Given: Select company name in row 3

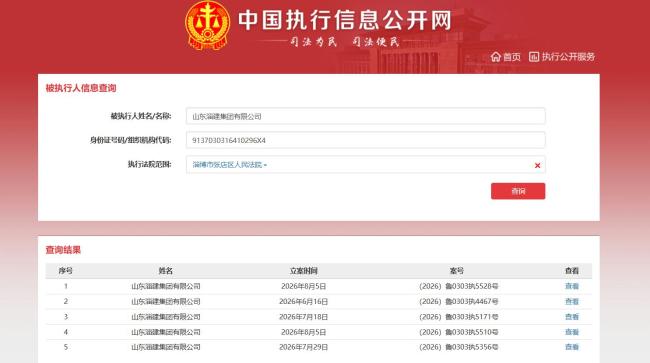Looking at the screenshot, I should click(x=166, y=317).
